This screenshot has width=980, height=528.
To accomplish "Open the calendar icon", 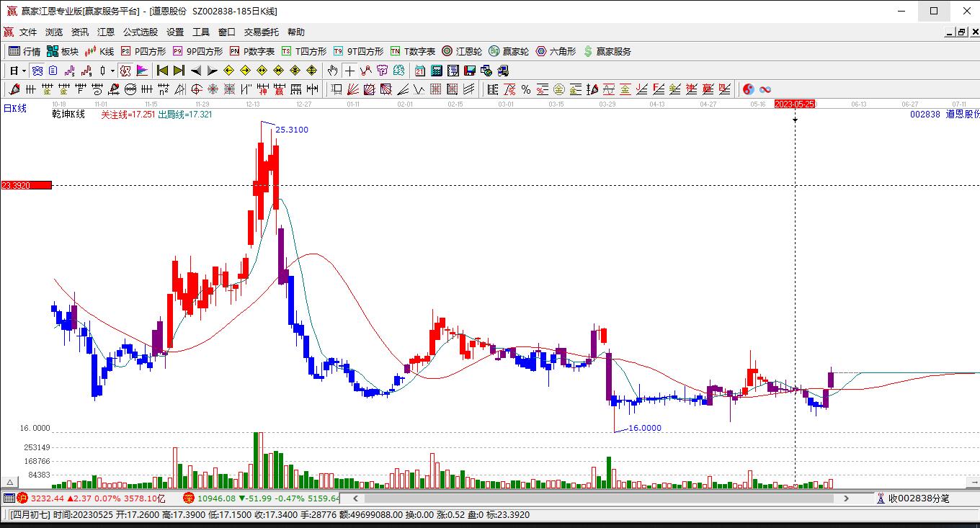I will tap(420, 71).
